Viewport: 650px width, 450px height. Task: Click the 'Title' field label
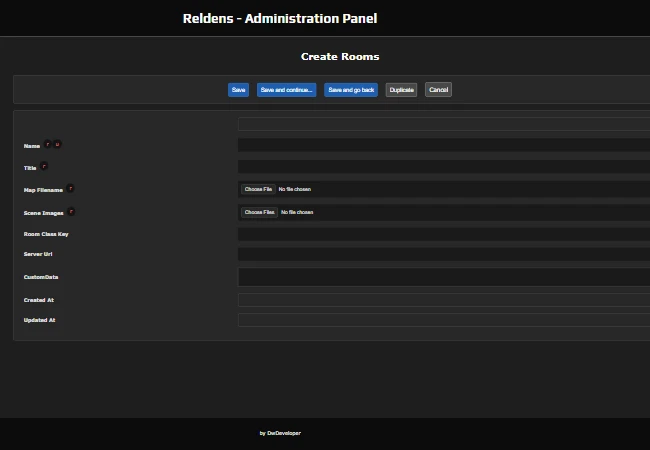(30, 168)
